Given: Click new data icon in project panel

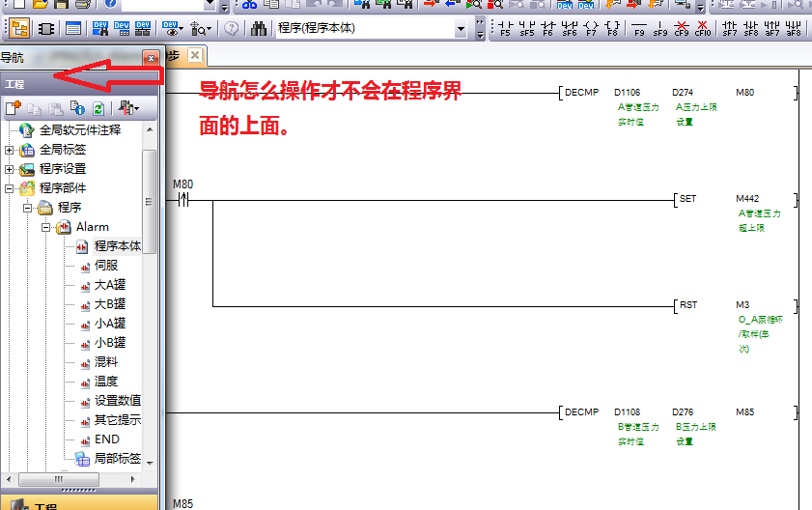Looking at the screenshot, I should point(14,107).
